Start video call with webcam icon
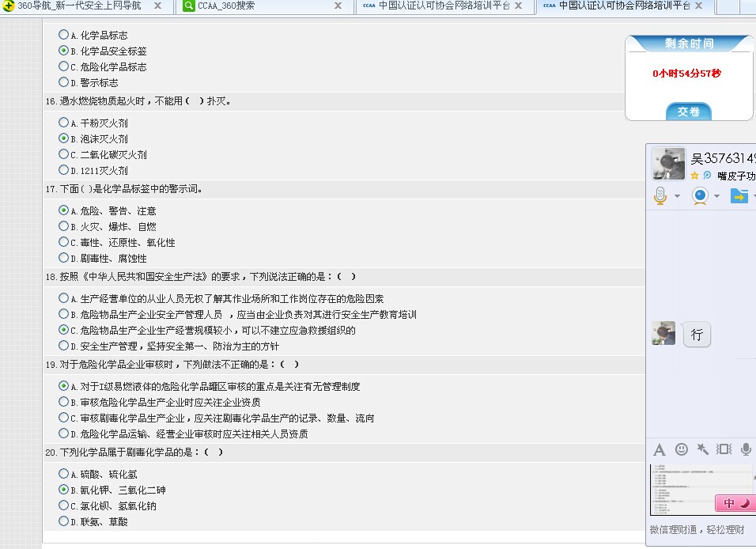 pos(700,196)
